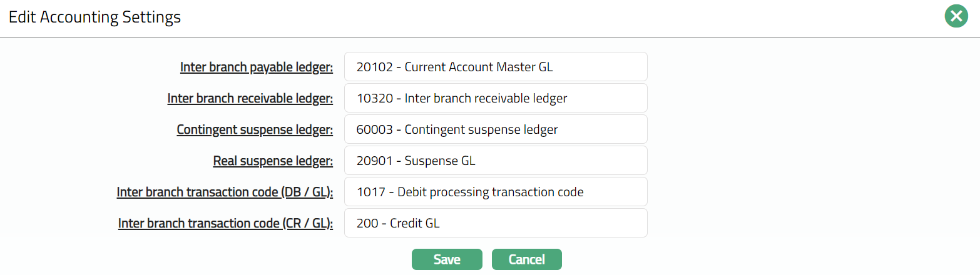Click the transaction code (CR / GL) label
Viewport: 980px width, 275px height.
coord(225,224)
